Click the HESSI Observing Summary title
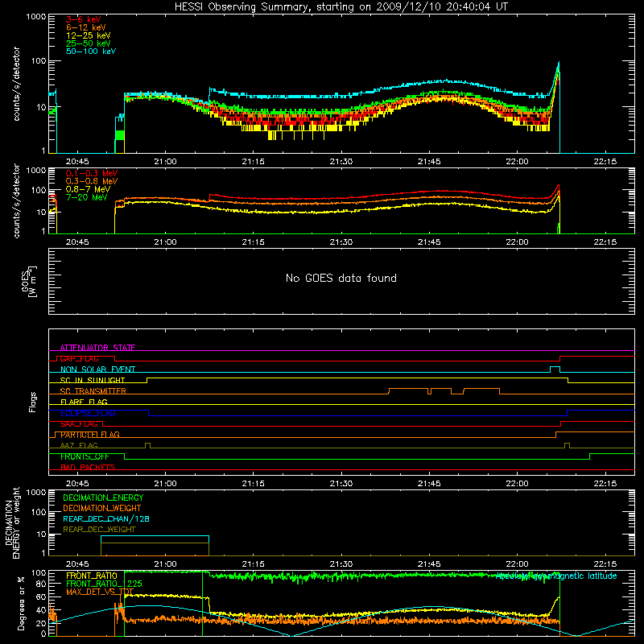 [341, 7]
